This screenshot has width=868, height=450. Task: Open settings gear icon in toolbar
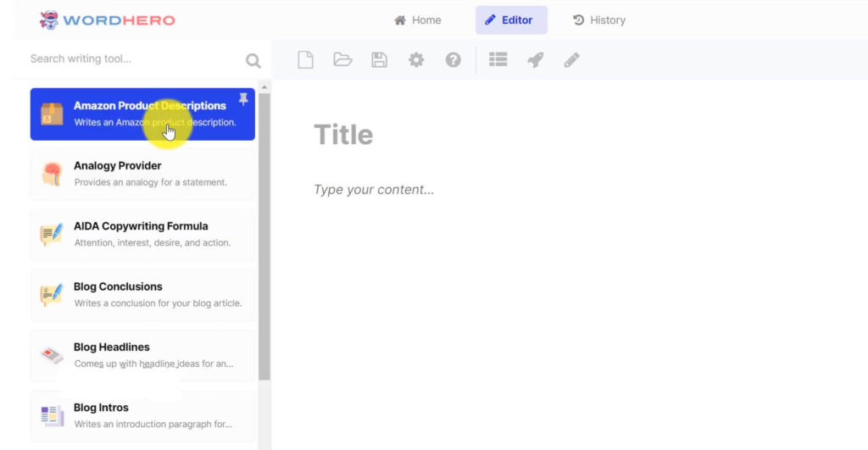pyautogui.click(x=416, y=60)
